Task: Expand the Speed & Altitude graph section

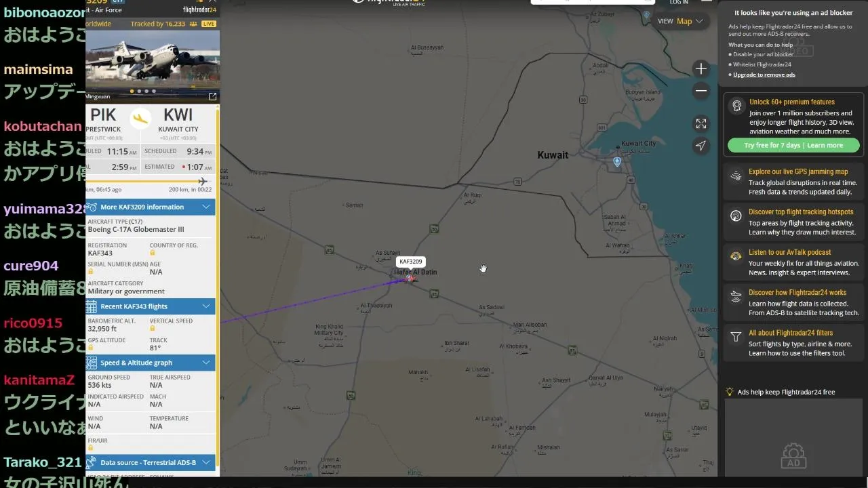Action: point(151,363)
